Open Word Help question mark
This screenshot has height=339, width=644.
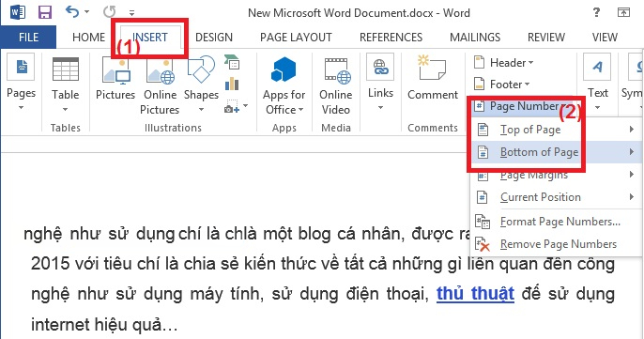point(596,12)
